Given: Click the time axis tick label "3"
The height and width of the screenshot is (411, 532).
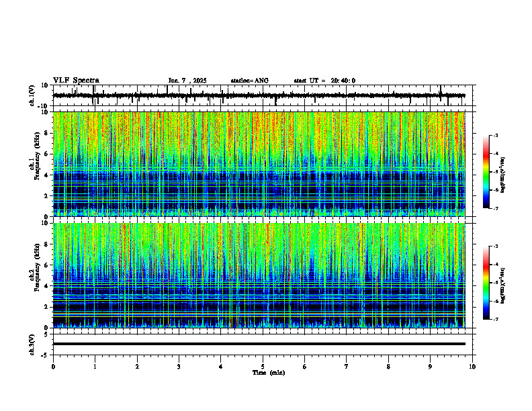Looking at the screenshot, I should coord(179,367).
